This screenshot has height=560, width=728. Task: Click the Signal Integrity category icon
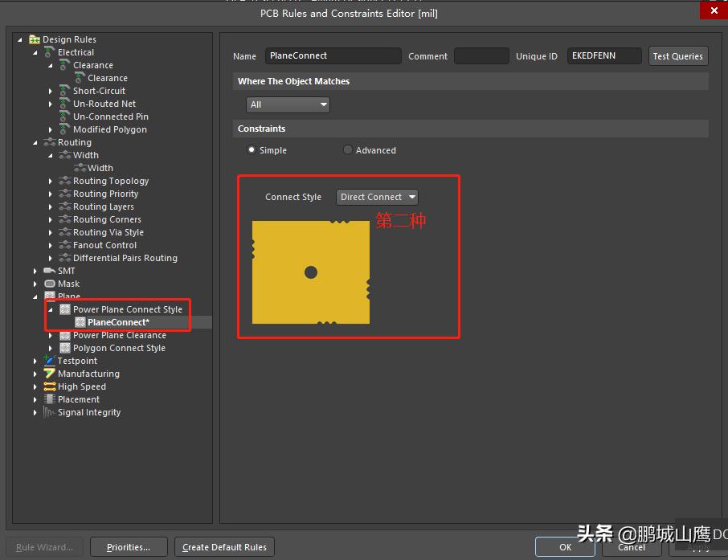pos(50,412)
